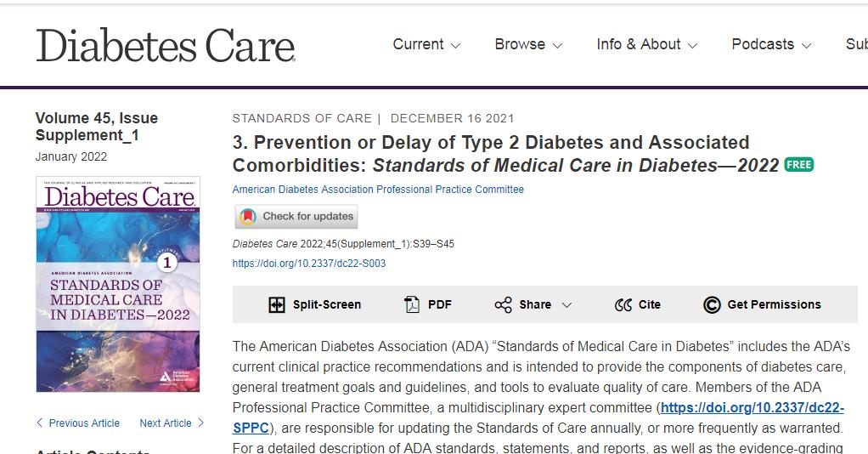Open the Standards of Medical Care cover thumbnail
This screenshot has width=868, height=454.
click(118, 284)
